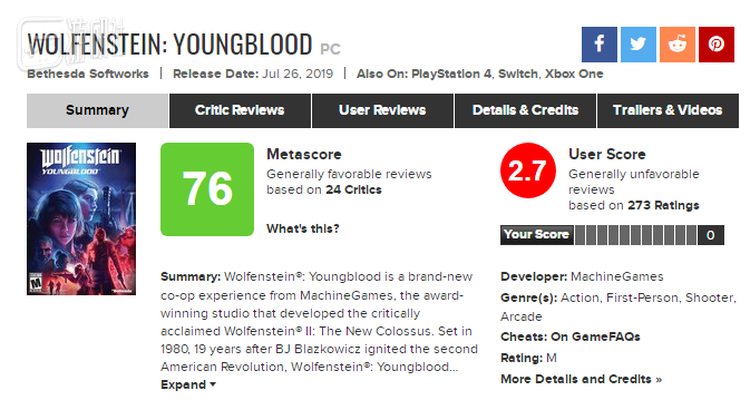
Task: Share page on Facebook
Action: 600,44
